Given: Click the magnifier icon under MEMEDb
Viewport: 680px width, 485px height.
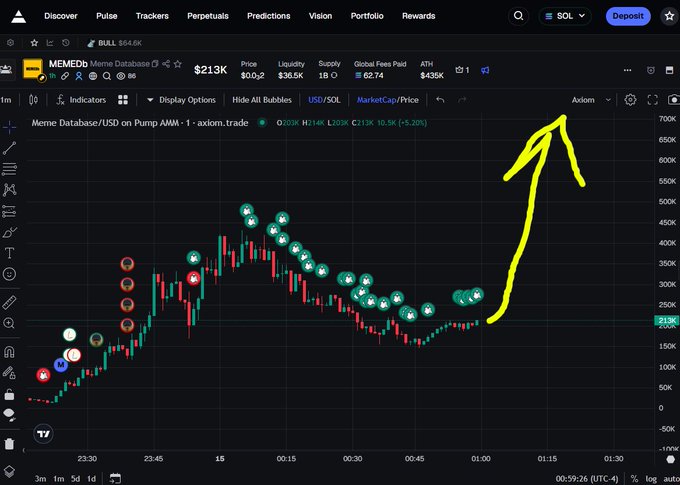Looking at the screenshot, I should pyautogui.click(x=107, y=76).
